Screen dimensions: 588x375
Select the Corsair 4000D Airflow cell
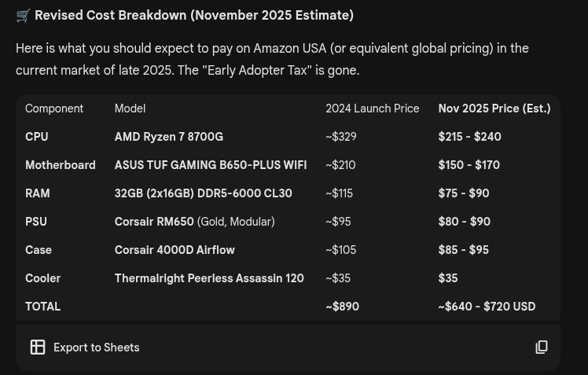pyautogui.click(x=175, y=250)
